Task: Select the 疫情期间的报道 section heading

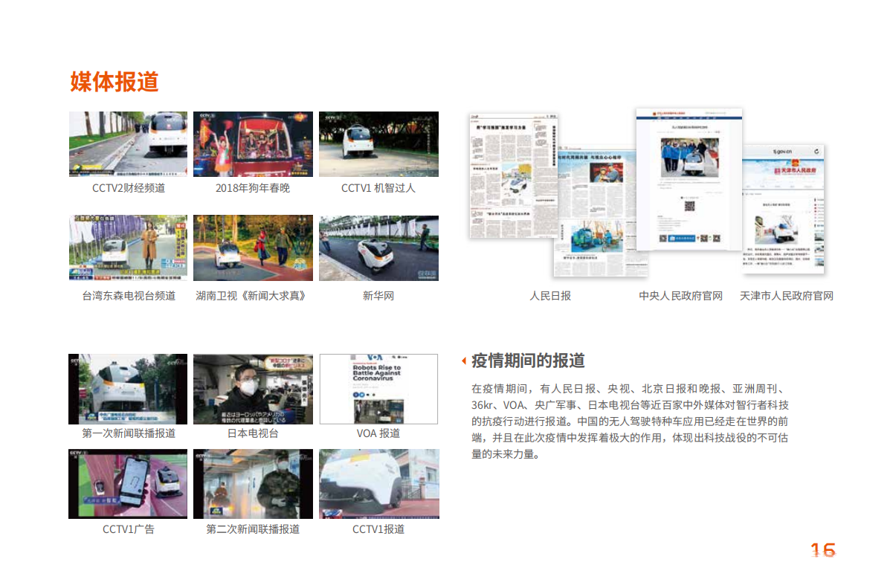Action: tap(528, 361)
